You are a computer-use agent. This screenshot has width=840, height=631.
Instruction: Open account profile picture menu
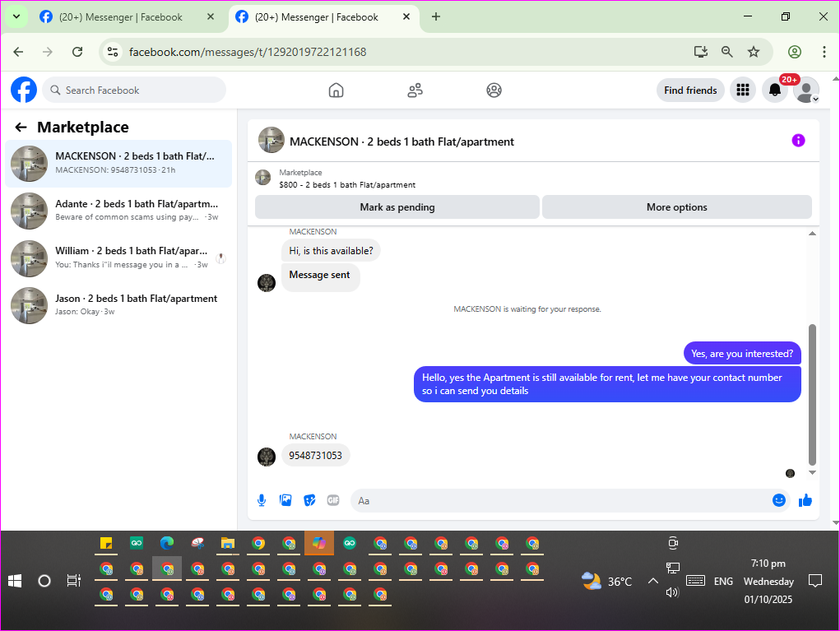tap(806, 90)
